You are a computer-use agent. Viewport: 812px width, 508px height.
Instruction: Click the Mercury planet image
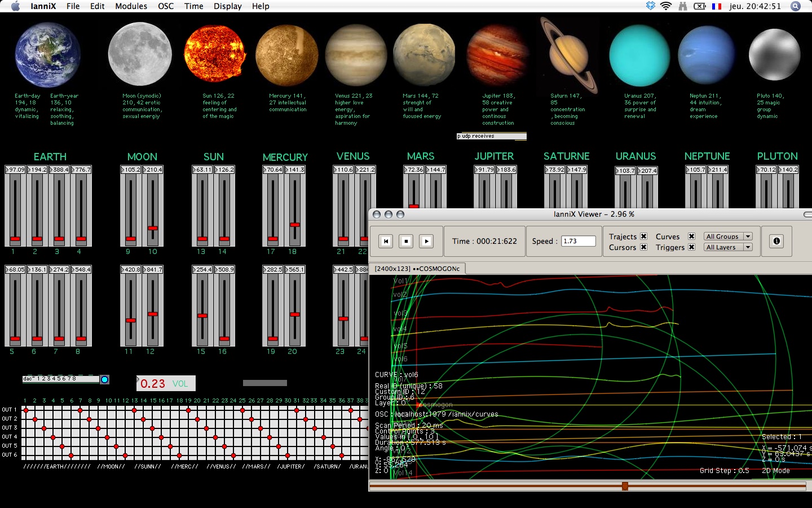tap(286, 55)
